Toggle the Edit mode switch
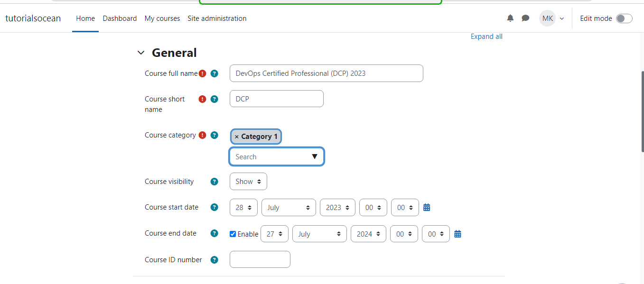 (624, 18)
